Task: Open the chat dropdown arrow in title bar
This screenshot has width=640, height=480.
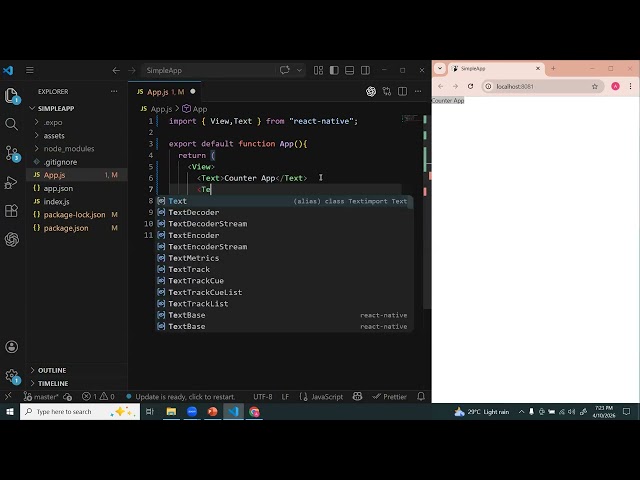Action: pyautogui.click(x=299, y=70)
